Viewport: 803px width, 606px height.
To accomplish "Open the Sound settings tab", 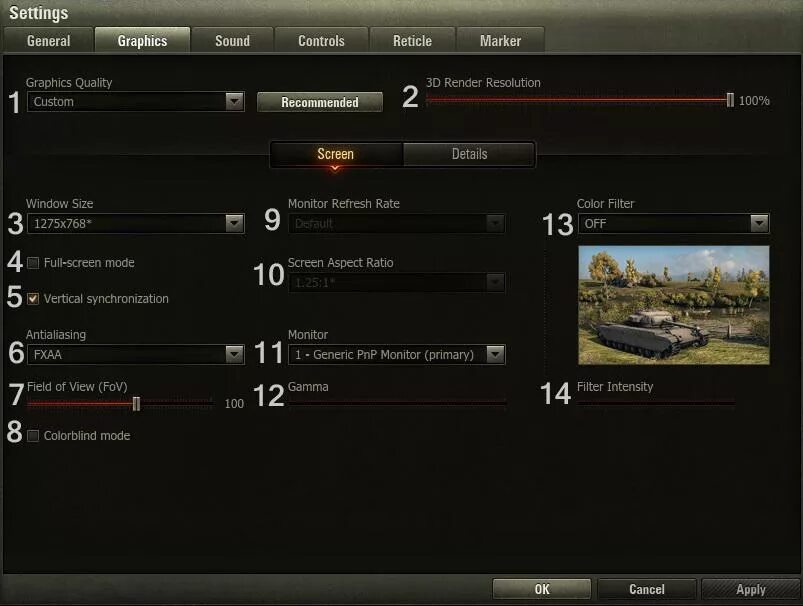I will pos(233,40).
